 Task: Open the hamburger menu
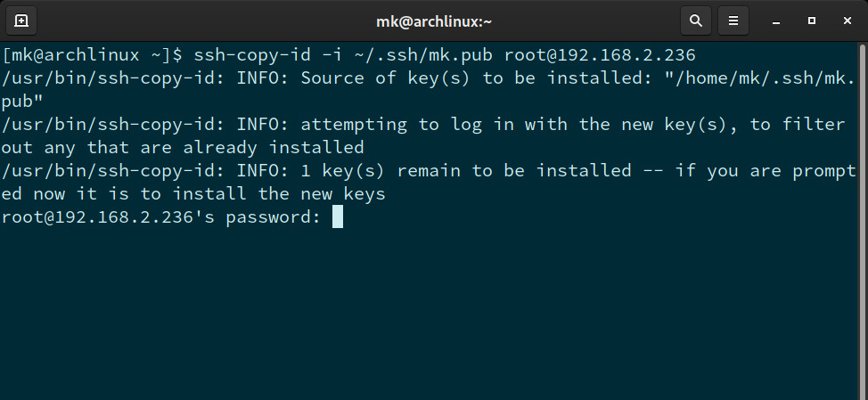coord(733,20)
